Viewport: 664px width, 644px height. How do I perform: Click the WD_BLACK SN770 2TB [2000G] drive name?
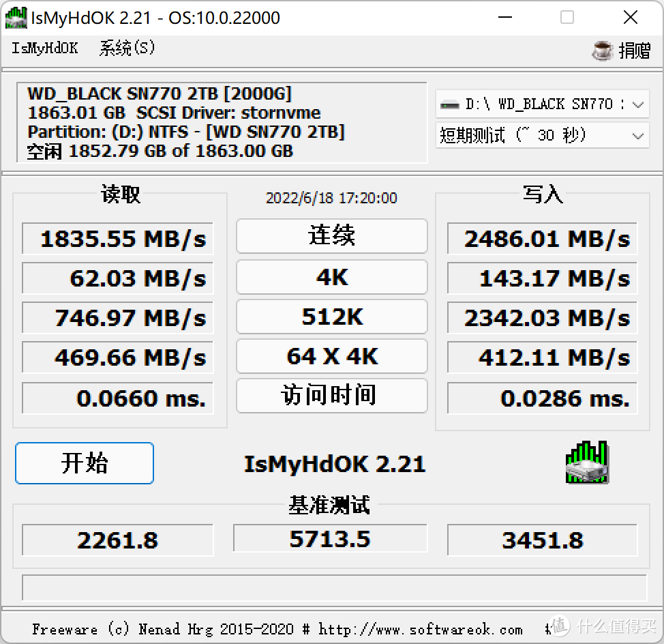coord(160,93)
